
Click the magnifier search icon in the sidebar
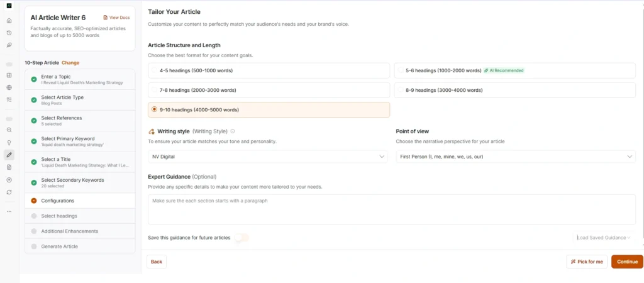9,130
